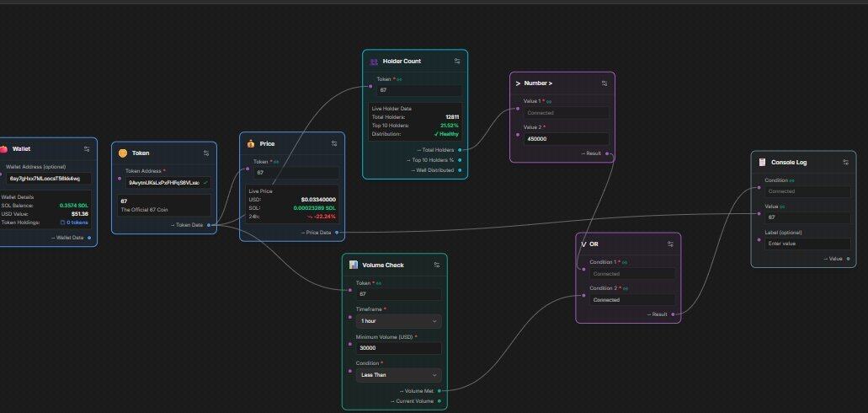Click settings icon on Wallet node
The height and width of the screenshot is (413, 868).
point(87,148)
